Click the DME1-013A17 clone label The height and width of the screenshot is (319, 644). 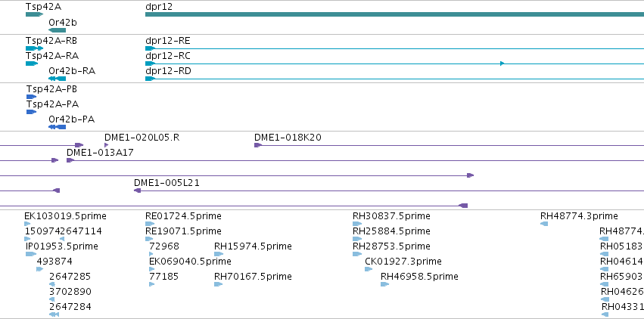(100, 153)
